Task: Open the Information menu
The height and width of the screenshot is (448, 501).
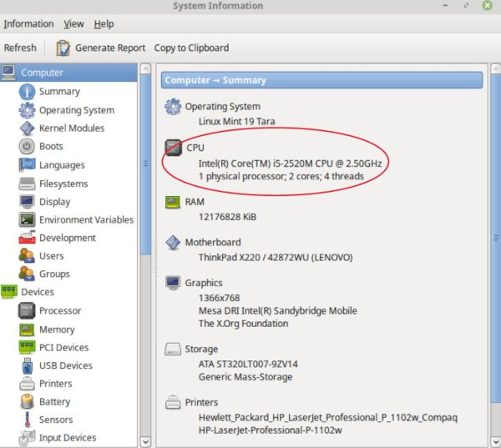Action: click(28, 24)
